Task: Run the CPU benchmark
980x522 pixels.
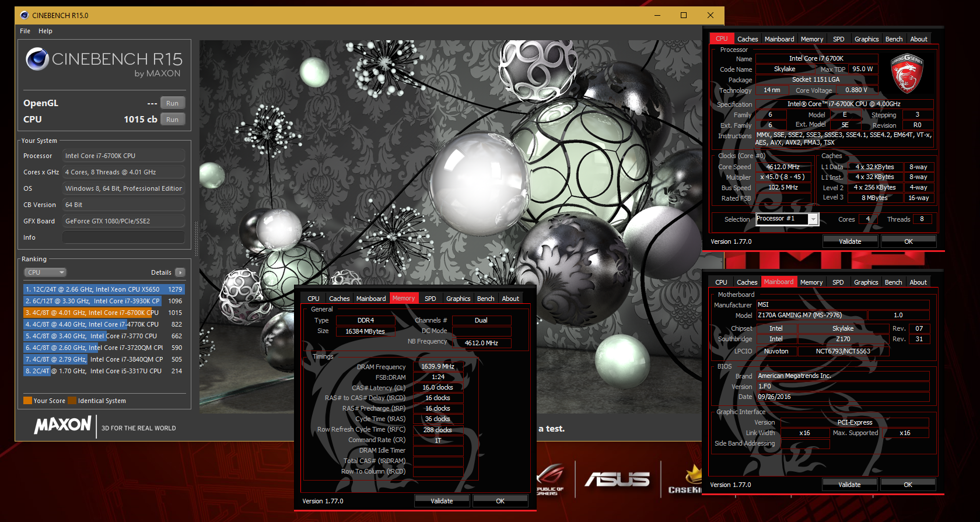Action: pyautogui.click(x=172, y=120)
